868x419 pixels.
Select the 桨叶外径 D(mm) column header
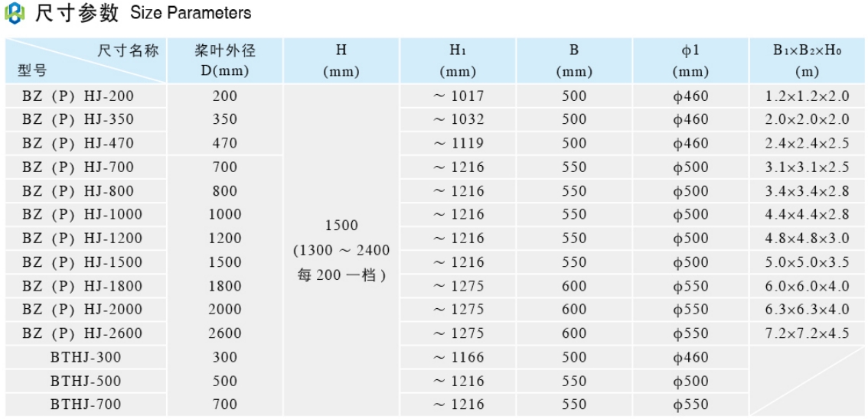(224, 61)
